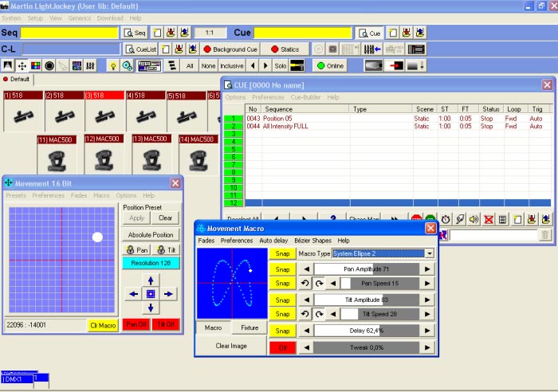Click the Load CueList icon in C-L row
The image size is (558, 392).
pos(193,49)
